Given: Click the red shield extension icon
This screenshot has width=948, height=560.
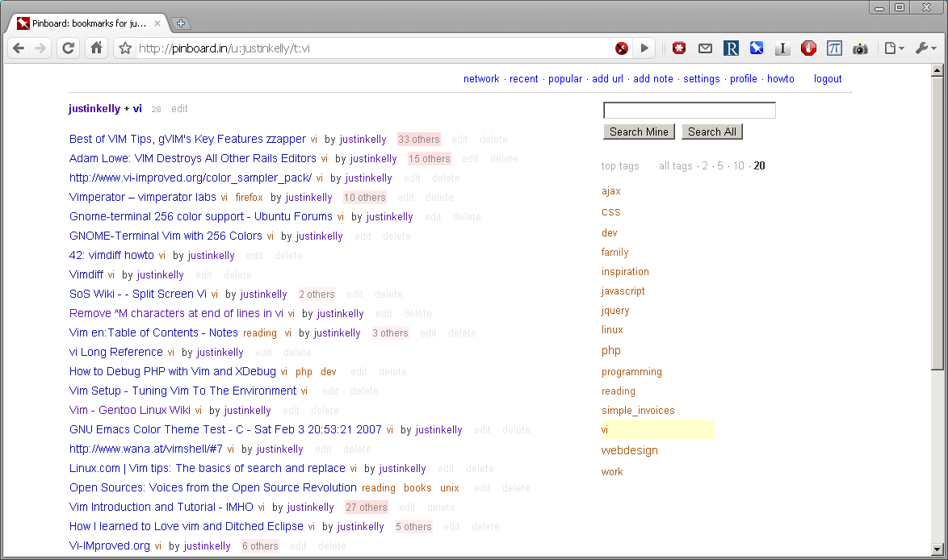Looking at the screenshot, I should (808, 48).
